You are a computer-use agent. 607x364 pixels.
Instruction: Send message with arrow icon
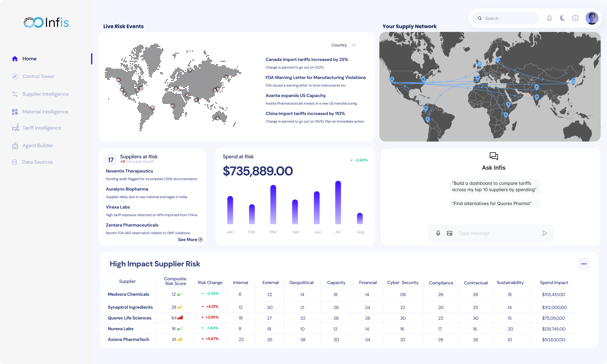tap(544, 233)
